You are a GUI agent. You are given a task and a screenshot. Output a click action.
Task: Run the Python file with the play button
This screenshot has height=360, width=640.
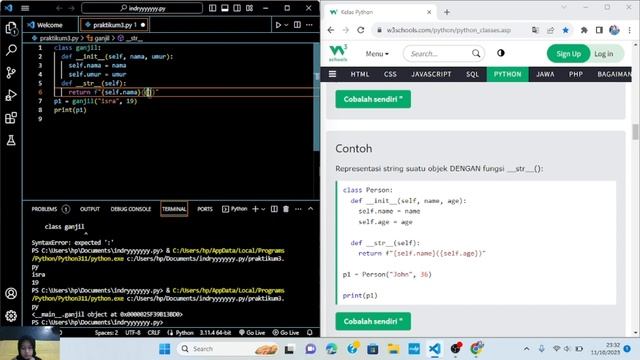pyautogui.click(x=278, y=25)
